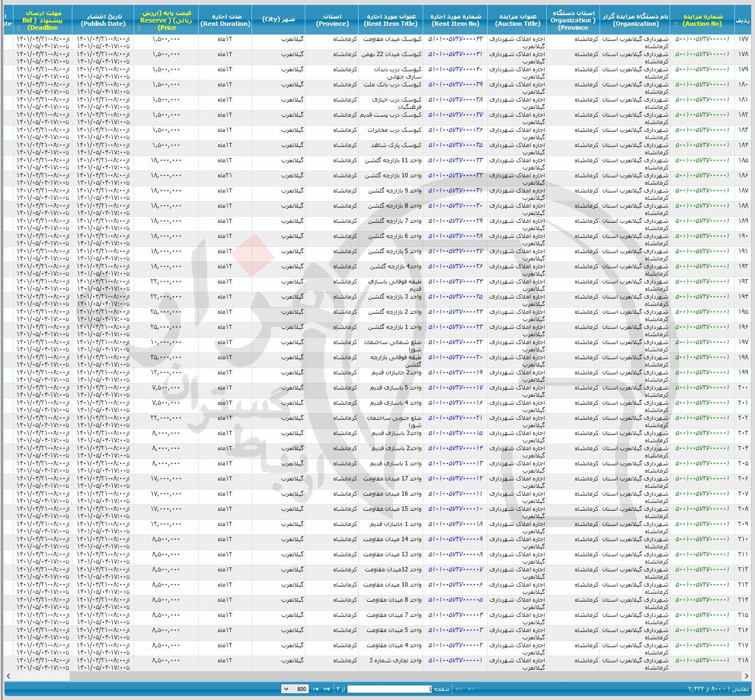The image size is (755, 700).
Task: Sort using arrows beside Auction No header
Action: tap(675, 24)
